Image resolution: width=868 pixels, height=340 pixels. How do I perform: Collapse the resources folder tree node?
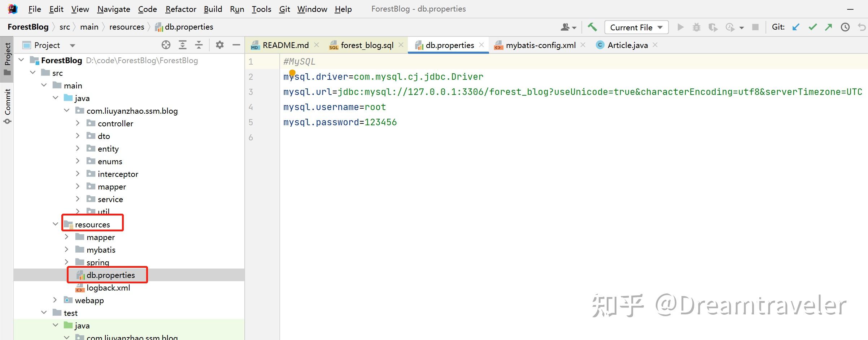click(x=55, y=224)
